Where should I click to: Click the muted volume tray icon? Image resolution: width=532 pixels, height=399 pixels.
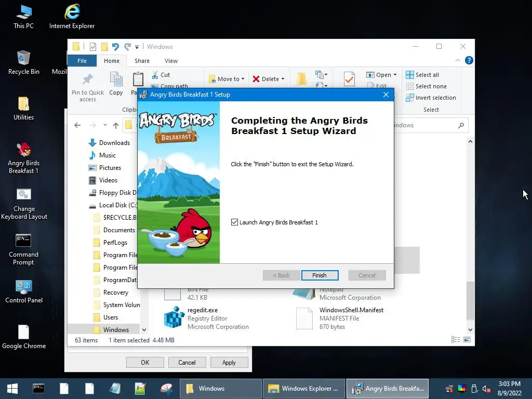pos(486,389)
